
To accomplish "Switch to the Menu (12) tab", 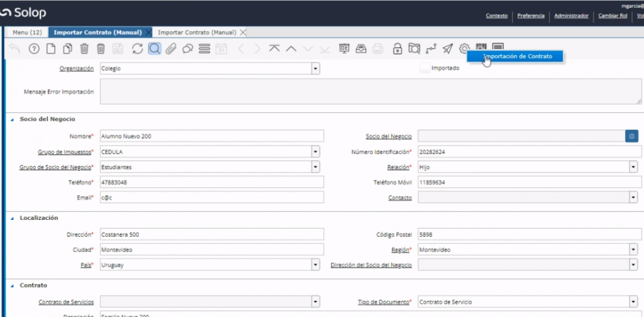I will click(27, 32).
